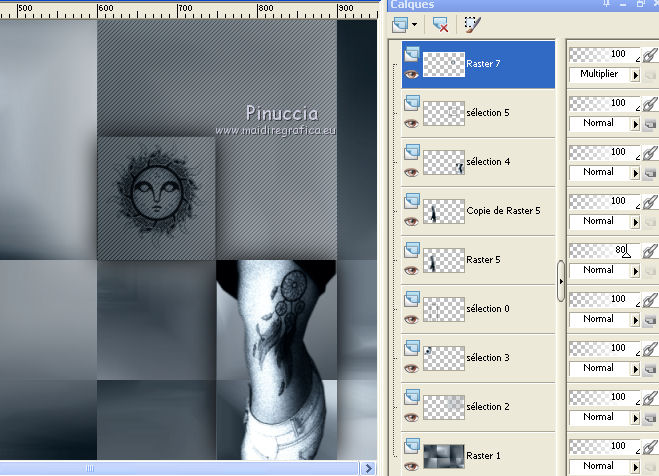Expand the New Layer dropdown arrow

(x=417, y=24)
